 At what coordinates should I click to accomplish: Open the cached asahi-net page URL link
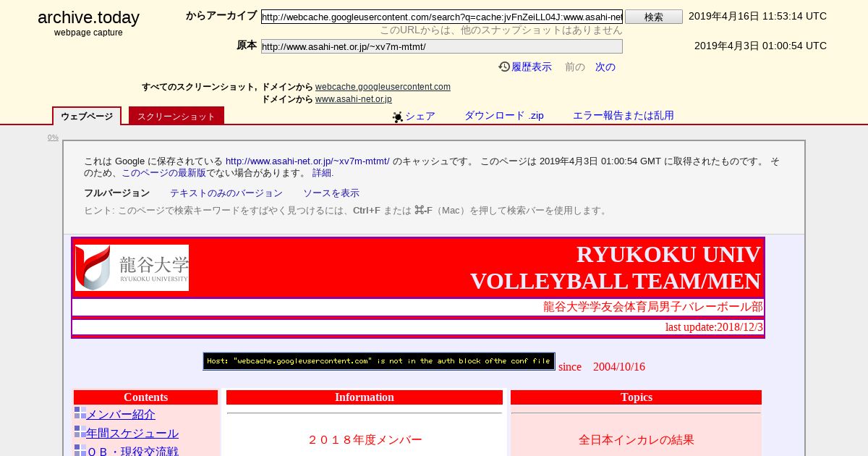[307, 161]
